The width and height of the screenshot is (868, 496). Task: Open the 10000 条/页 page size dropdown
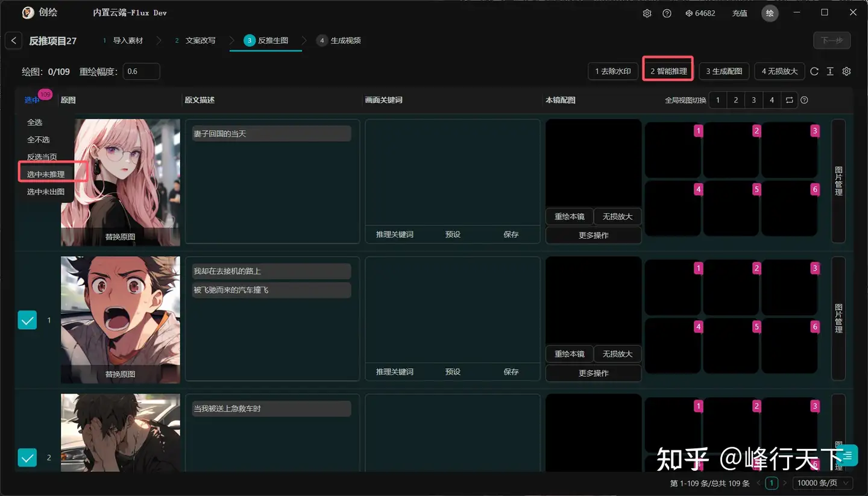click(823, 483)
